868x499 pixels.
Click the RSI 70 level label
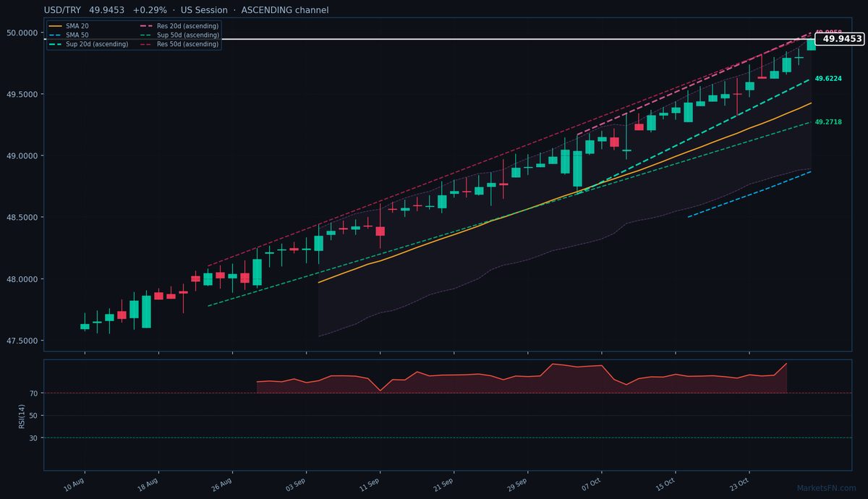(x=33, y=393)
